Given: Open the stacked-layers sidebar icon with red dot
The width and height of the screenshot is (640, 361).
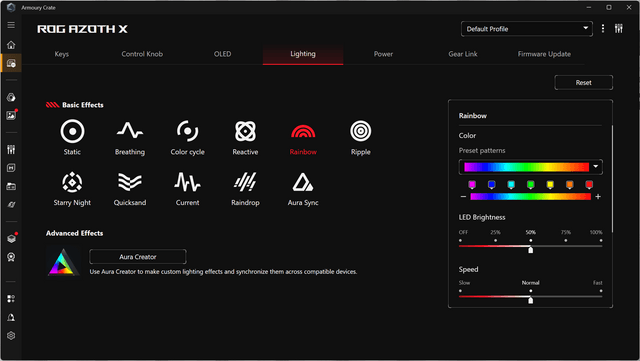Looking at the screenshot, I should [x=11, y=238].
